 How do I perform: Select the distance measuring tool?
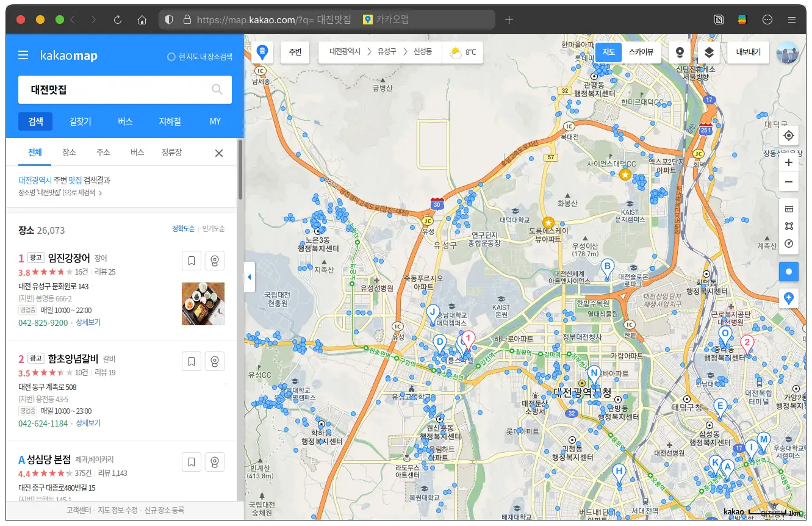click(789, 209)
